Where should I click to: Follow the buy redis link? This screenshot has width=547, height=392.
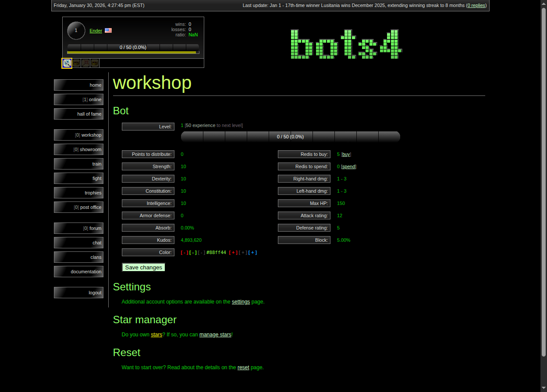click(346, 155)
